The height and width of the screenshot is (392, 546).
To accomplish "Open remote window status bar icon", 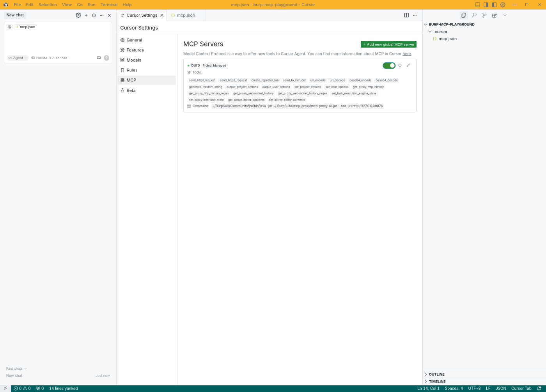I will click(x=5, y=388).
